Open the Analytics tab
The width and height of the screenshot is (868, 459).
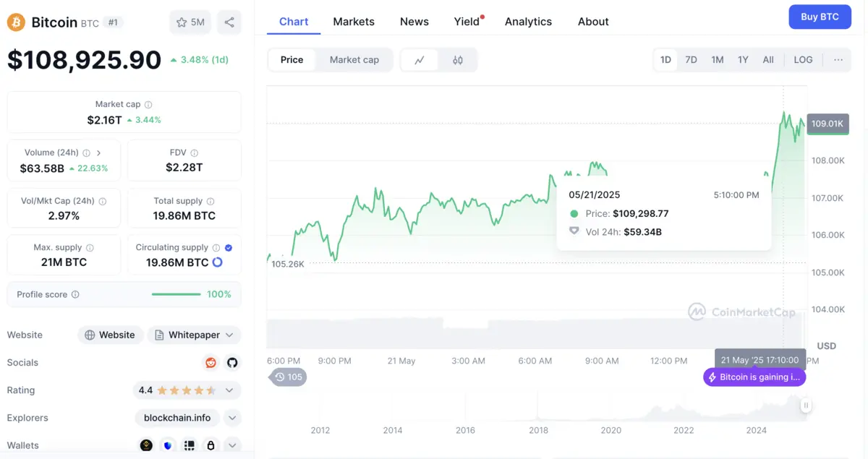click(x=528, y=22)
